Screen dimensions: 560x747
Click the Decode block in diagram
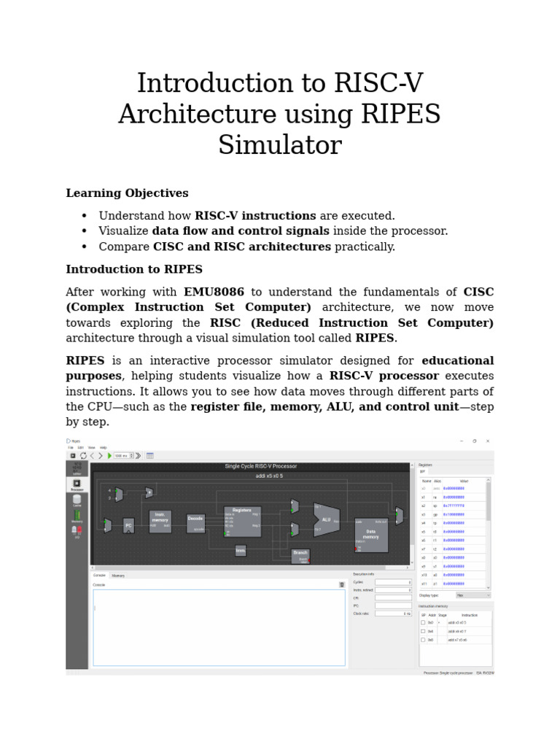(195, 523)
